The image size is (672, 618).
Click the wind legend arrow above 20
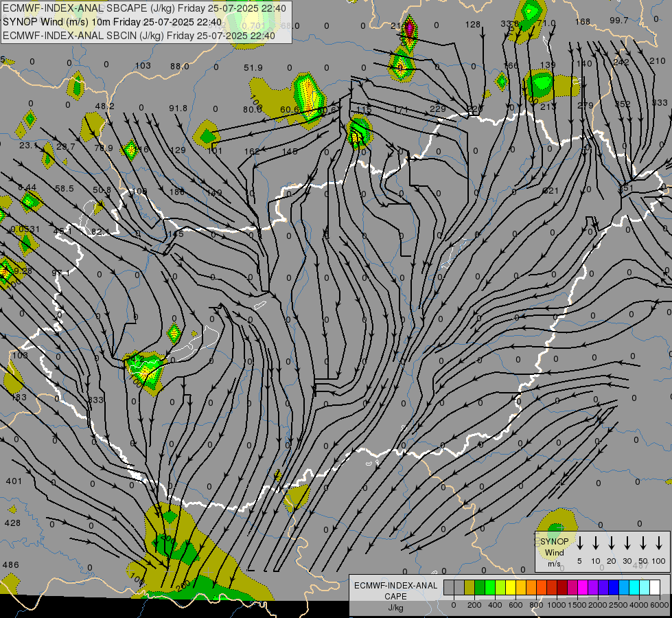tap(612, 543)
